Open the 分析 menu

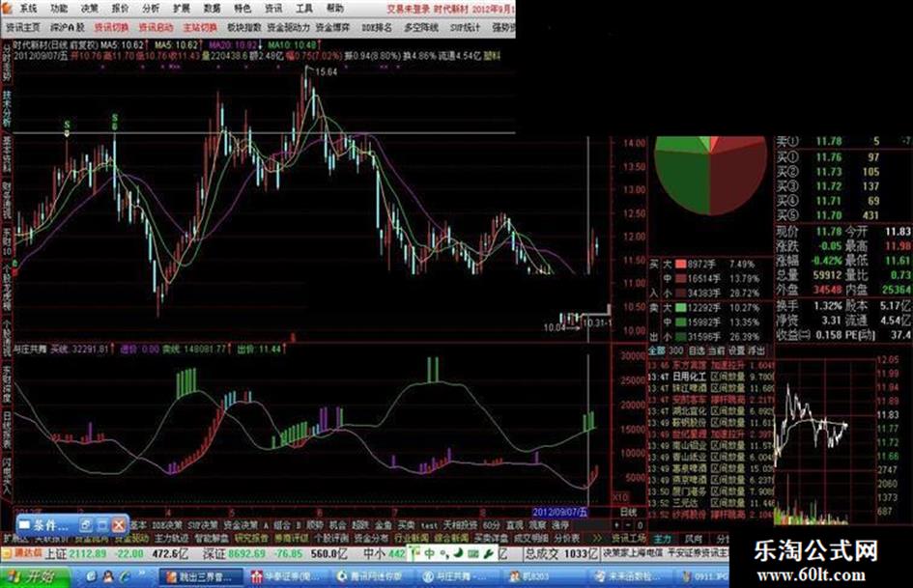(151, 8)
